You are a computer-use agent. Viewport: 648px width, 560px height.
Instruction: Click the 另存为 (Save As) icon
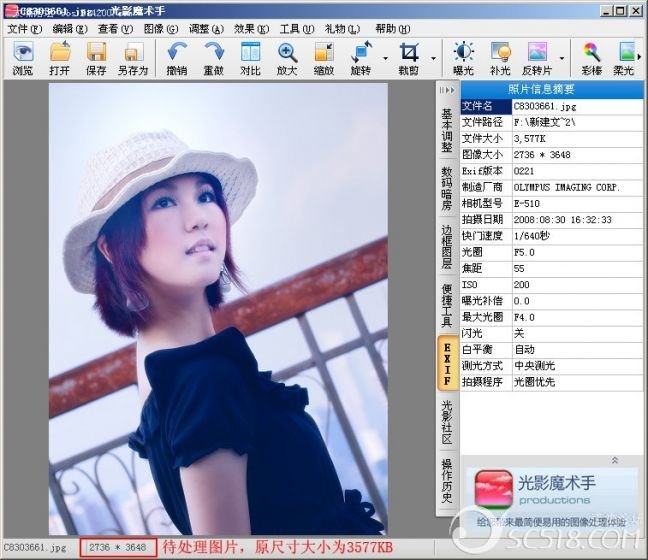[134, 59]
